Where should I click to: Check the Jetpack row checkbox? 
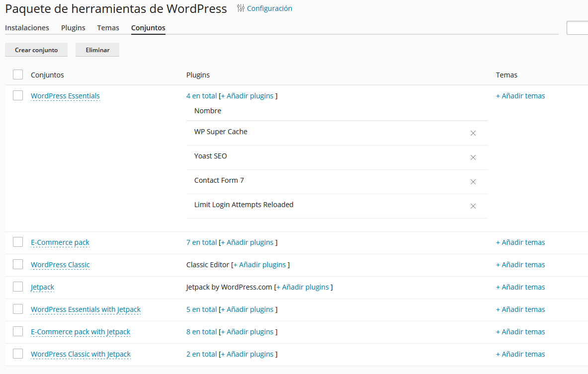coord(17,287)
